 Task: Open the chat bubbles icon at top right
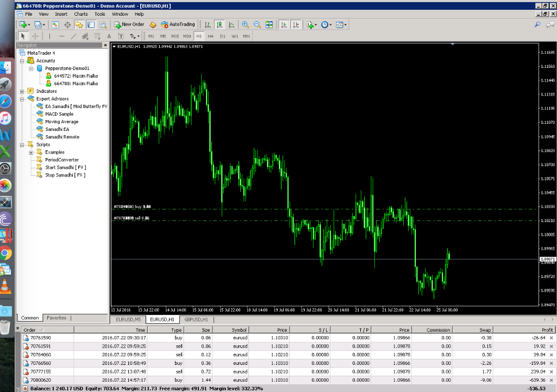(x=550, y=24)
